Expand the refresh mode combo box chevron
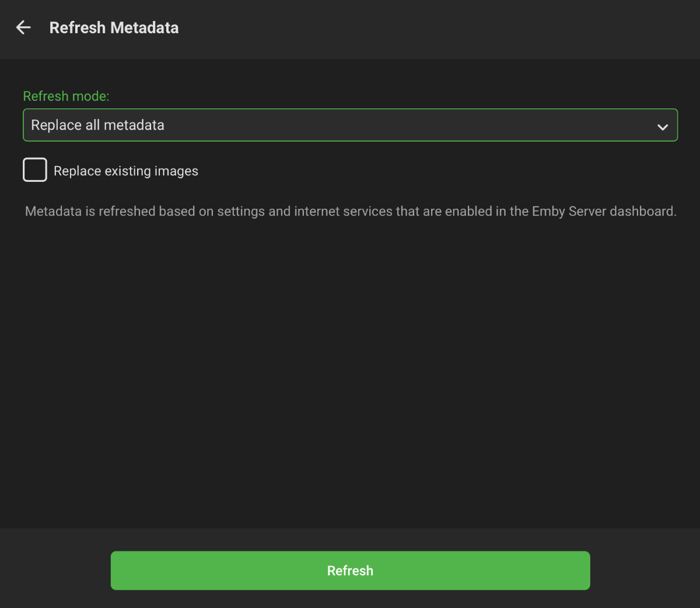 (x=662, y=126)
